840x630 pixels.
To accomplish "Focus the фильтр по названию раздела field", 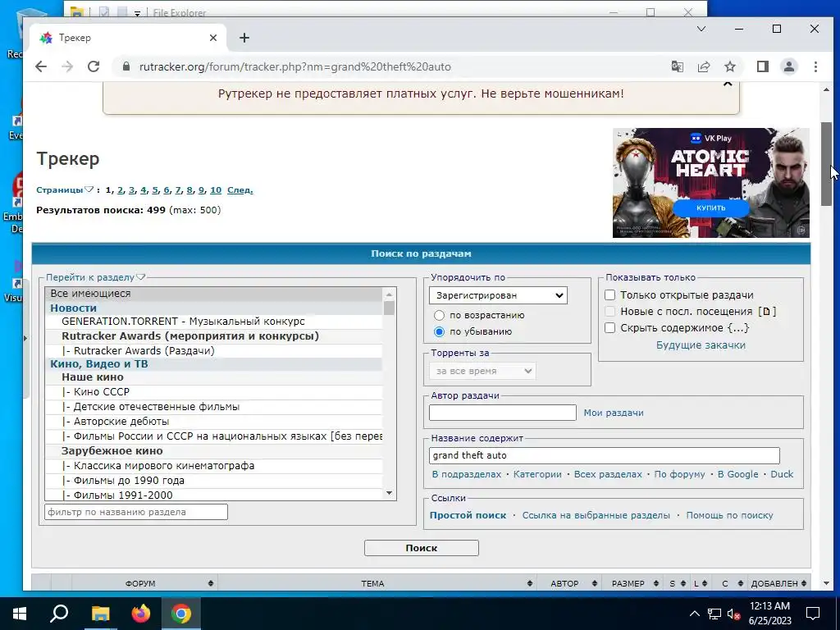I will click(x=136, y=512).
